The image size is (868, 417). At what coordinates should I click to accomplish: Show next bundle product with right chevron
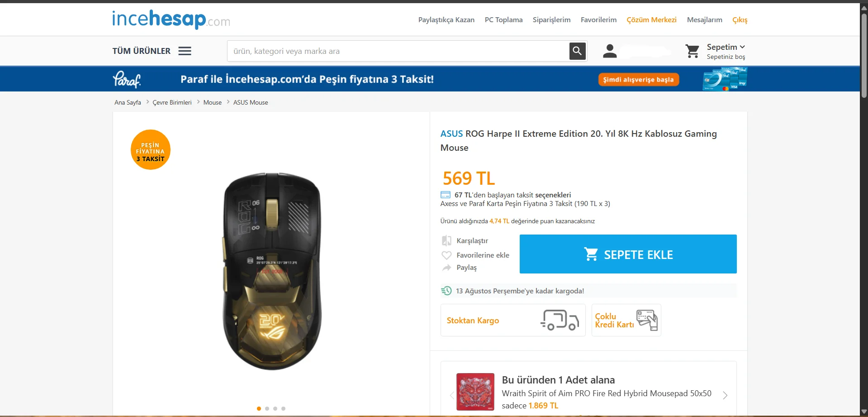725,395
